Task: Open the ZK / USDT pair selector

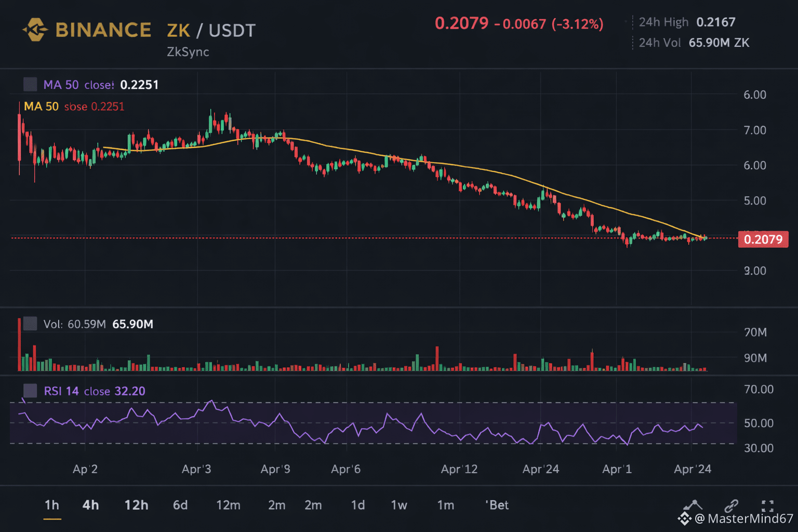Action: (x=211, y=30)
